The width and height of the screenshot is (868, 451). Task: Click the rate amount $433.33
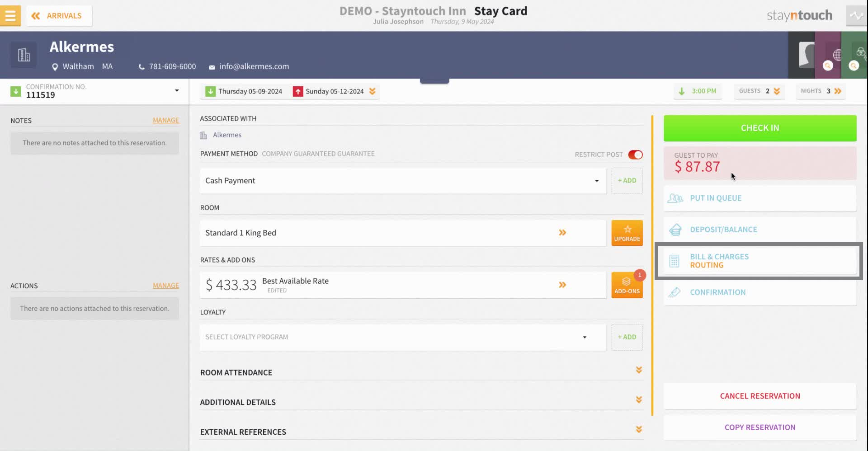point(231,285)
